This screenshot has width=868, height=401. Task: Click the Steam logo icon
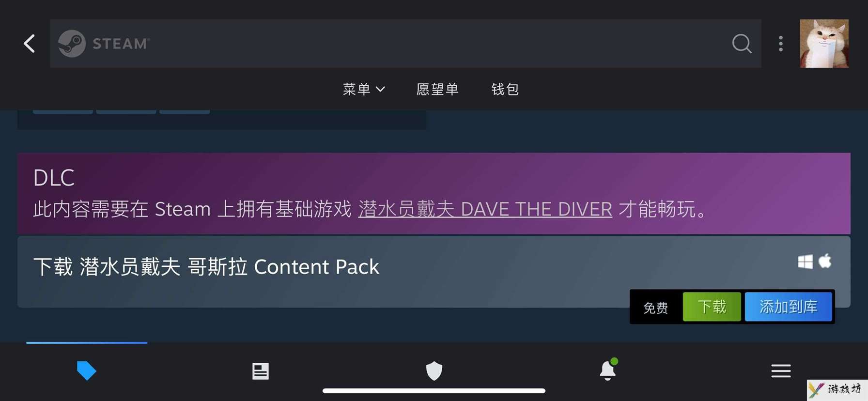click(x=72, y=44)
